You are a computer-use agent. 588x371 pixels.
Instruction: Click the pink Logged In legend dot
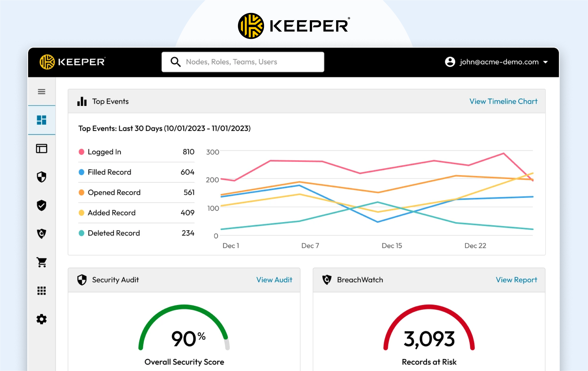81,152
